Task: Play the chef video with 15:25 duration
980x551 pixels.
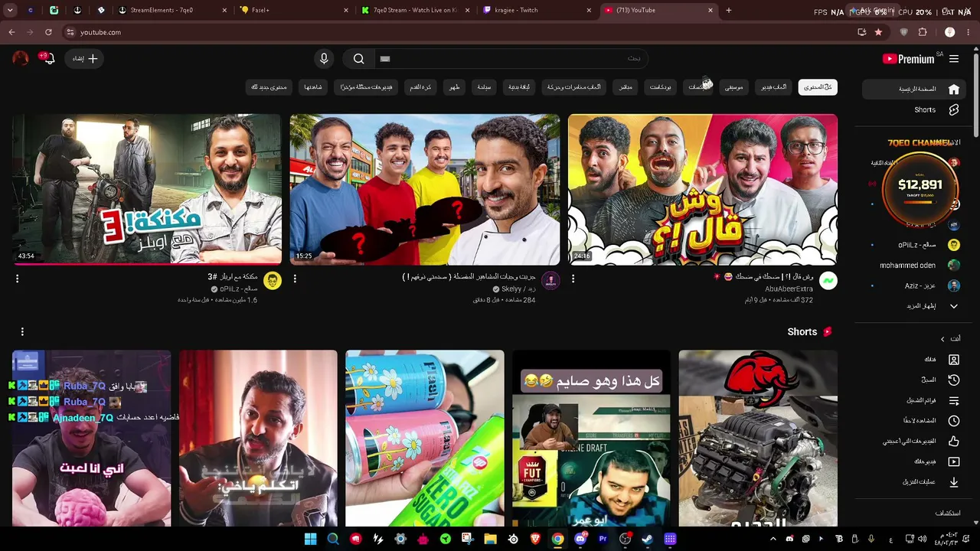Action: (425, 190)
